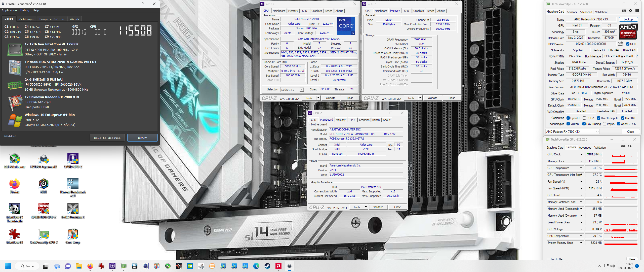
Task: Click the GPU Voltage sensor graph
Action: [x=621, y=229]
